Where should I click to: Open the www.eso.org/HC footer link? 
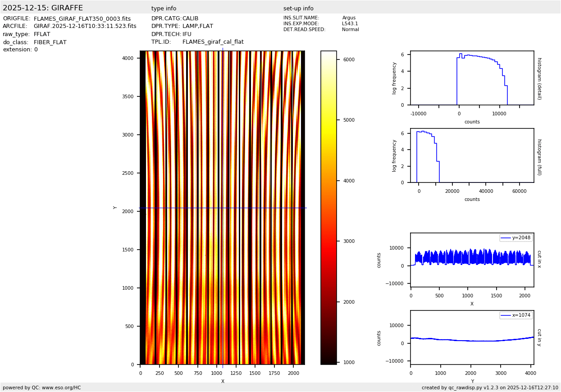click(61, 387)
